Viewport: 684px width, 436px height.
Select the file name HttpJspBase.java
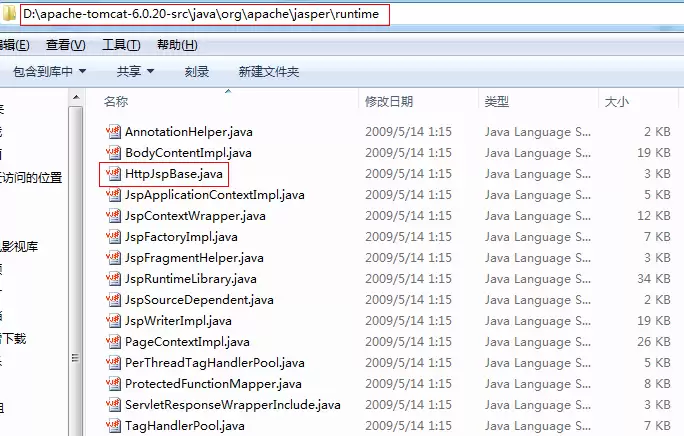(174, 174)
